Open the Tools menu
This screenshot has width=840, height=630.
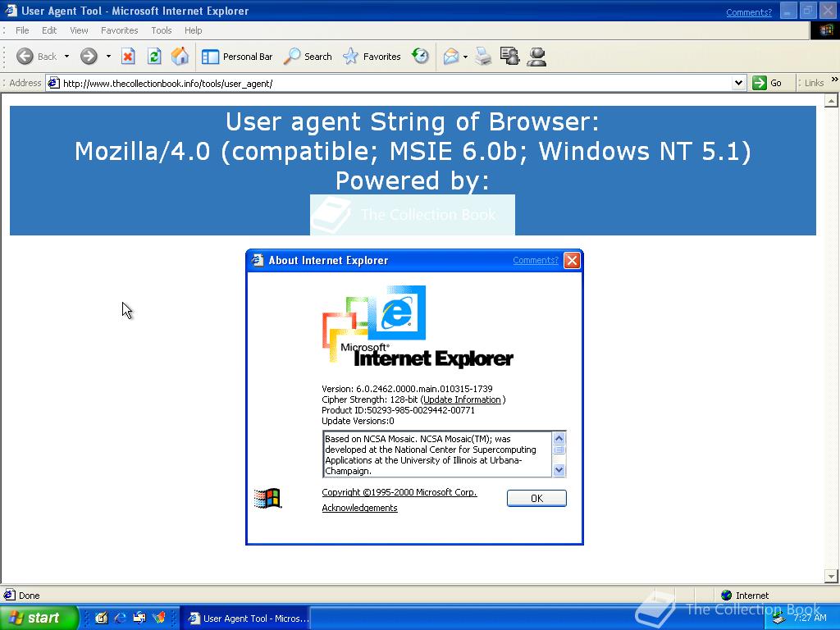pos(162,30)
